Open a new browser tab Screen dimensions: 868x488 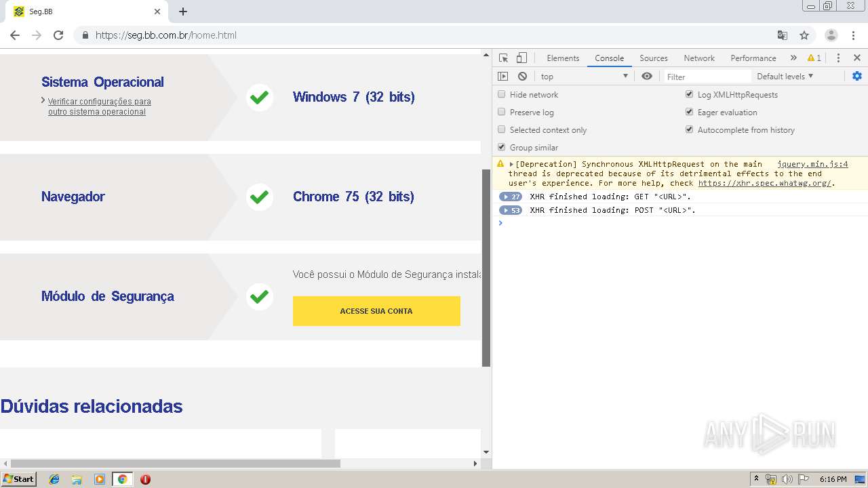(x=183, y=12)
